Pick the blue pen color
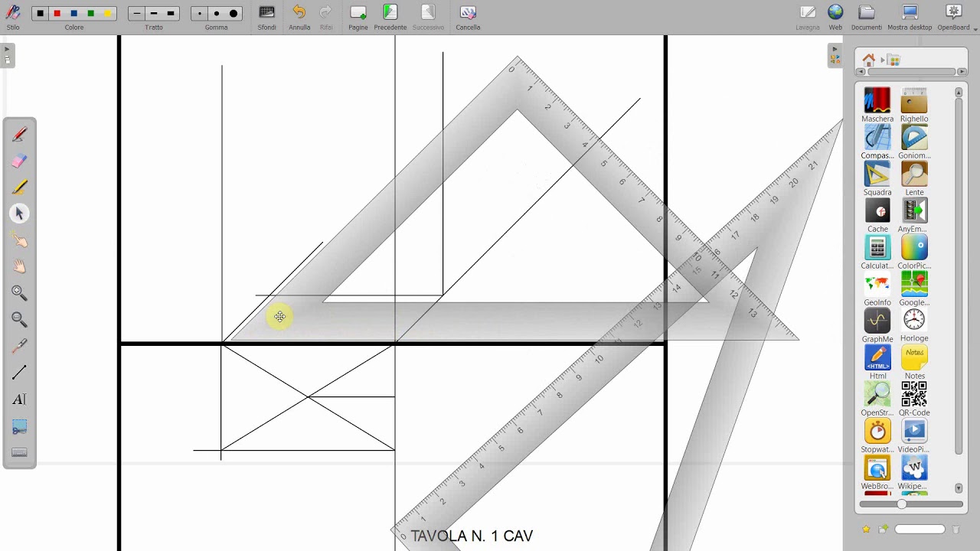Screen dimensions: 980x551 click(74, 13)
